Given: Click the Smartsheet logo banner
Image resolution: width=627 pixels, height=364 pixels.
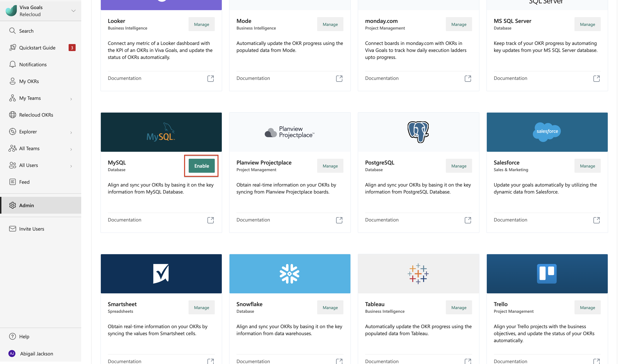Looking at the screenshot, I should pos(161,274).
